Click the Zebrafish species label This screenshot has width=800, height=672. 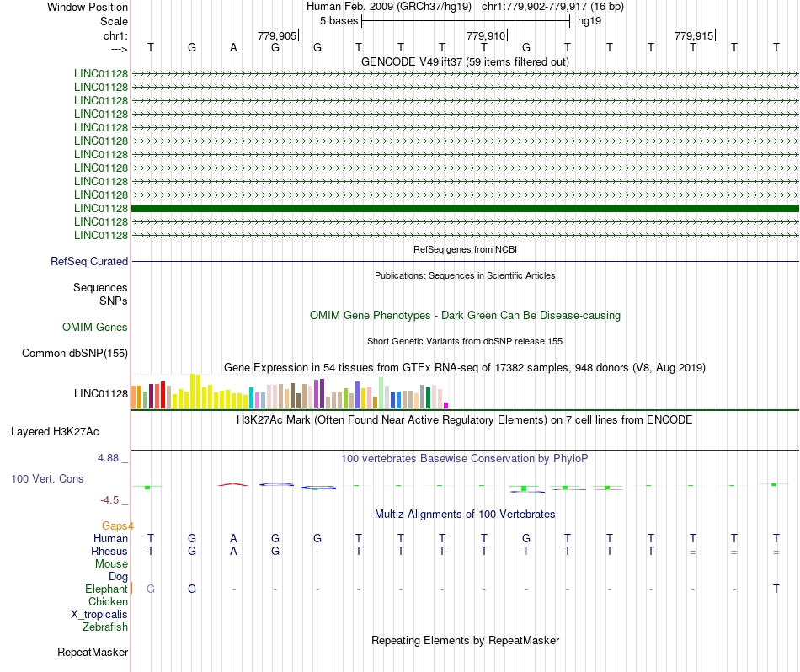[105, 627]
